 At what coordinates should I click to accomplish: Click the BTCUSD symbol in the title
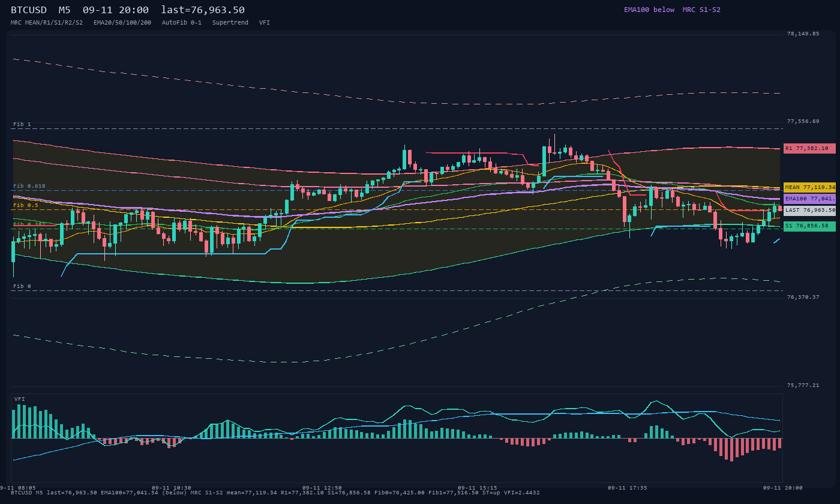point(29,10)
